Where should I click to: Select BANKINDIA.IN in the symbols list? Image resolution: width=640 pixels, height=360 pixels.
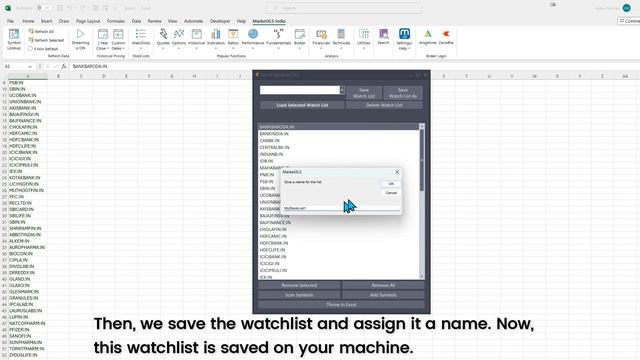point(338,133)
